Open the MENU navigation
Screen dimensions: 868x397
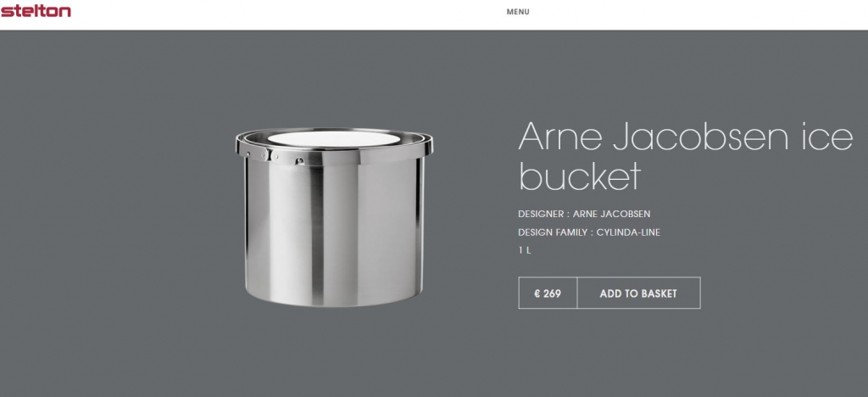click(518, 12)
